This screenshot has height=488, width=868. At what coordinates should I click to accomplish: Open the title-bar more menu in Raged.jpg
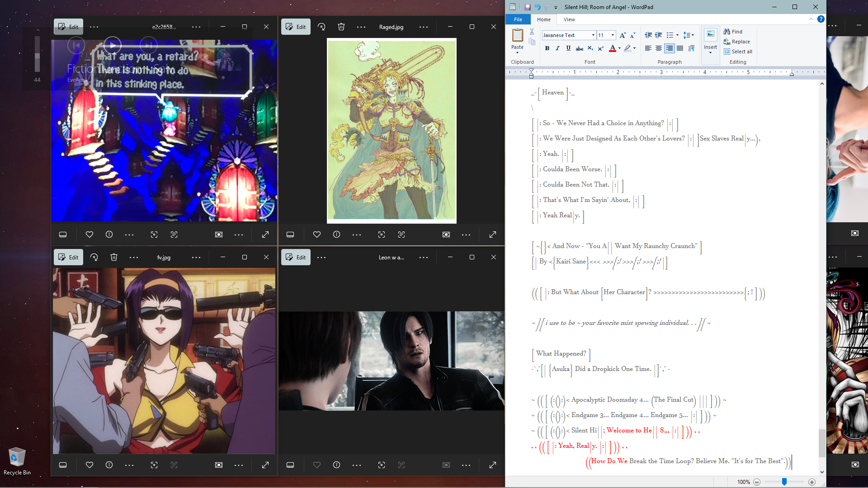pos(424,27)
